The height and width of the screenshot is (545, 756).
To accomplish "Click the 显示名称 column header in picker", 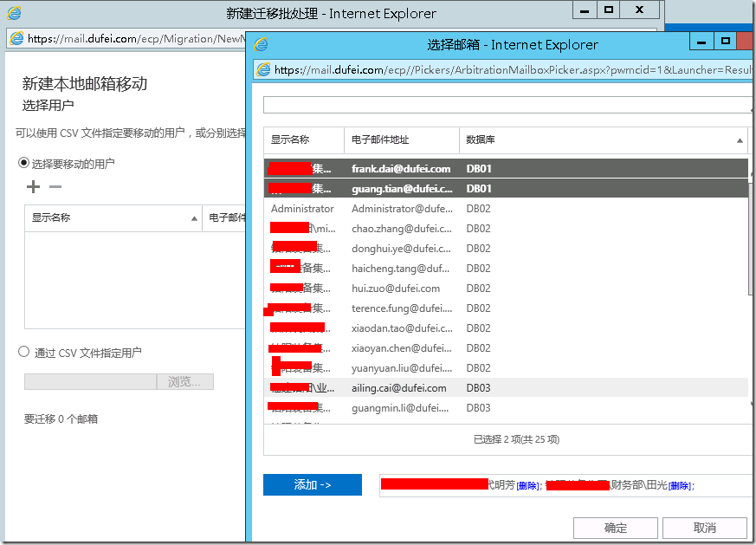I will tap(304, 140).
